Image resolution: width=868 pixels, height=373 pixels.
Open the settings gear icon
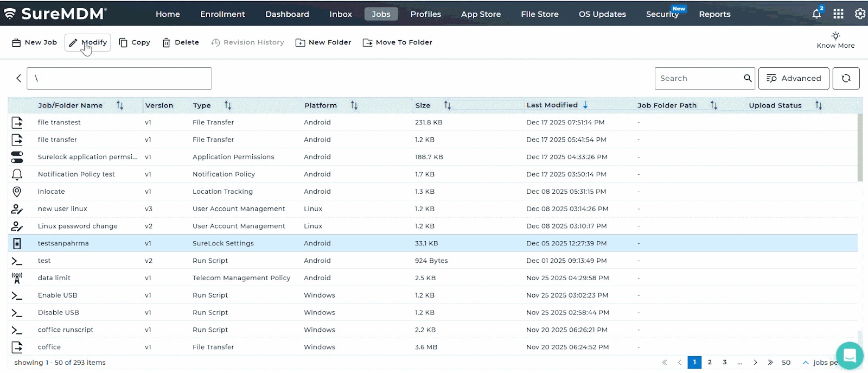(x=860, y=14)
